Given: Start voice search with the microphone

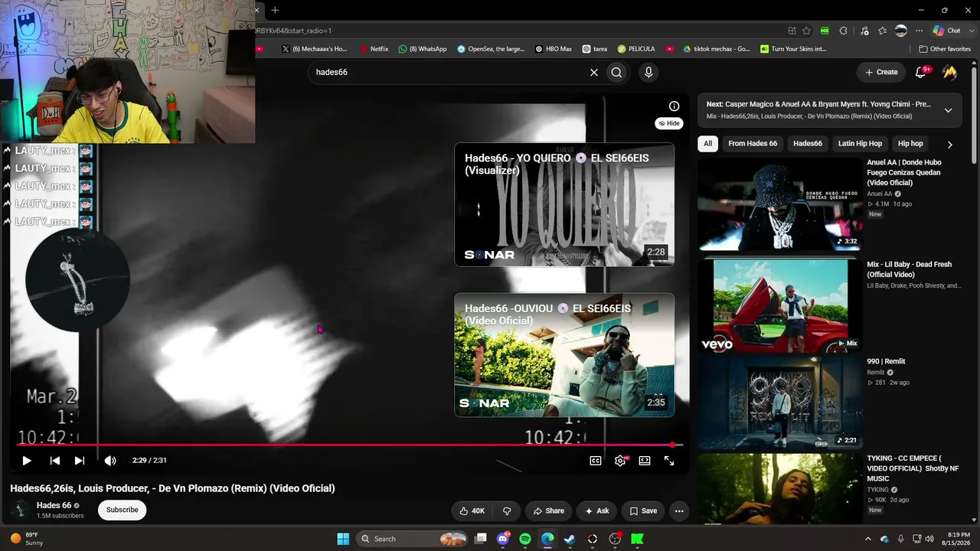Looking at the screenshot, I should coord(648,72).
